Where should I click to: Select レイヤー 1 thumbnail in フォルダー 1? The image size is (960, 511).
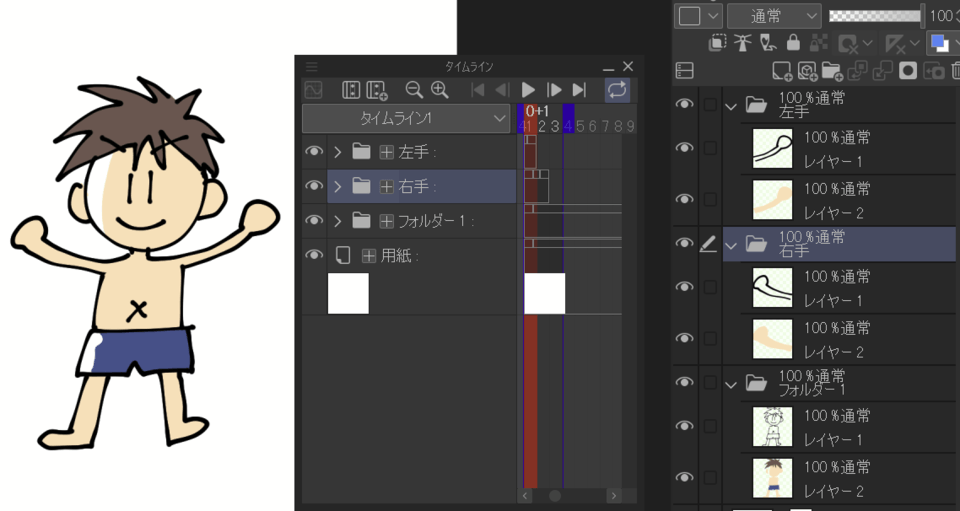click(x=772, y=427)
